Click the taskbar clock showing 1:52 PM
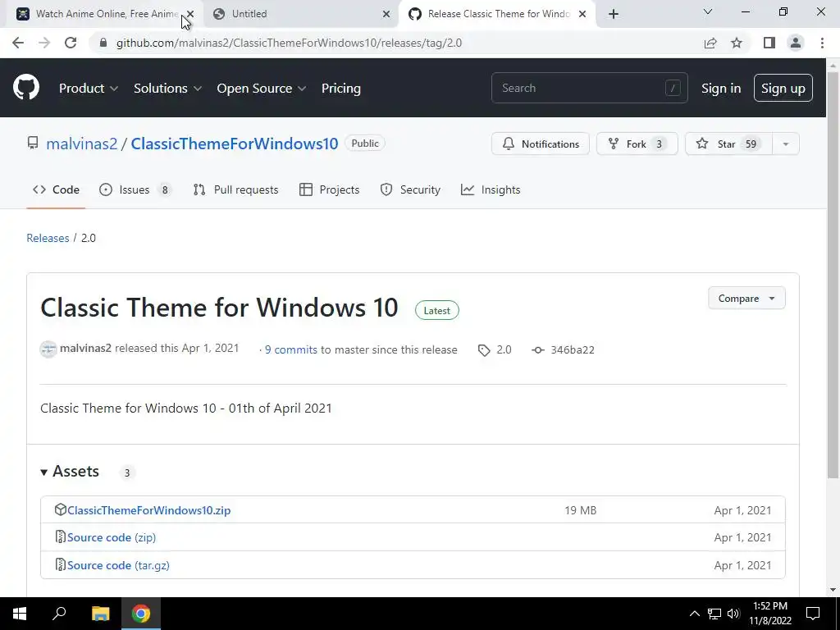The width and height of the screenshot is (840, 630). pyautogui.click(x=769, y=614)
